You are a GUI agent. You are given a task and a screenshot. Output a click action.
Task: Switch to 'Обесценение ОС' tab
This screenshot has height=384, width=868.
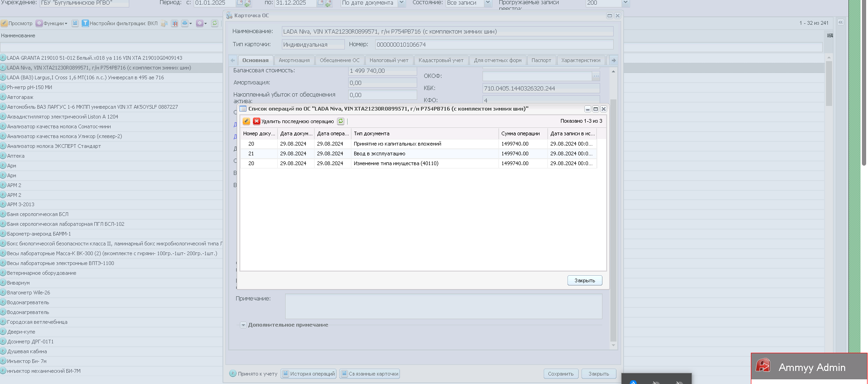(x=340, y=60)
